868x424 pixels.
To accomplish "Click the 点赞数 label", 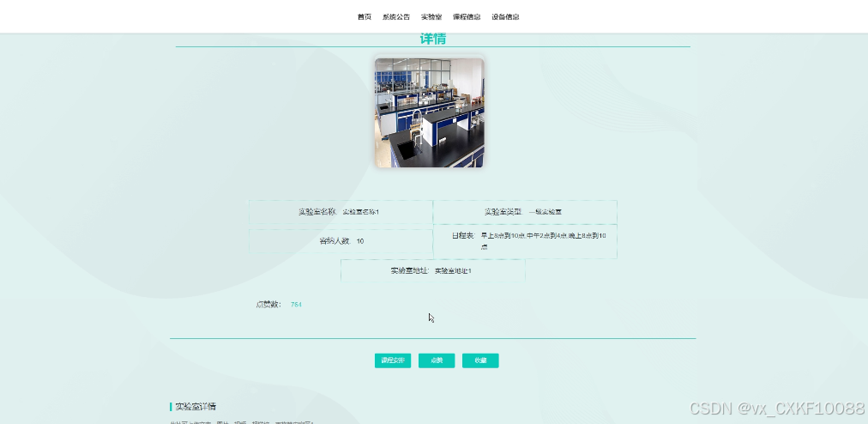I will 269,305.
